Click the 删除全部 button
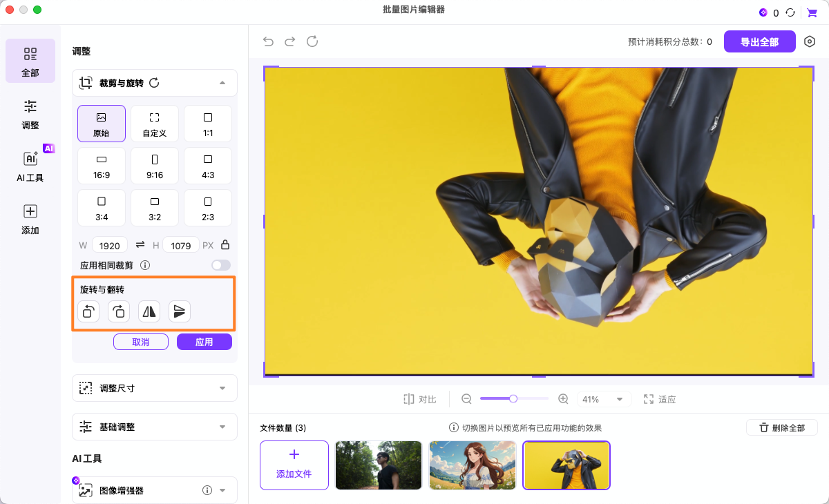Image resolution: width=829 pixels, height=504 pixels. [x=781, y=427]
